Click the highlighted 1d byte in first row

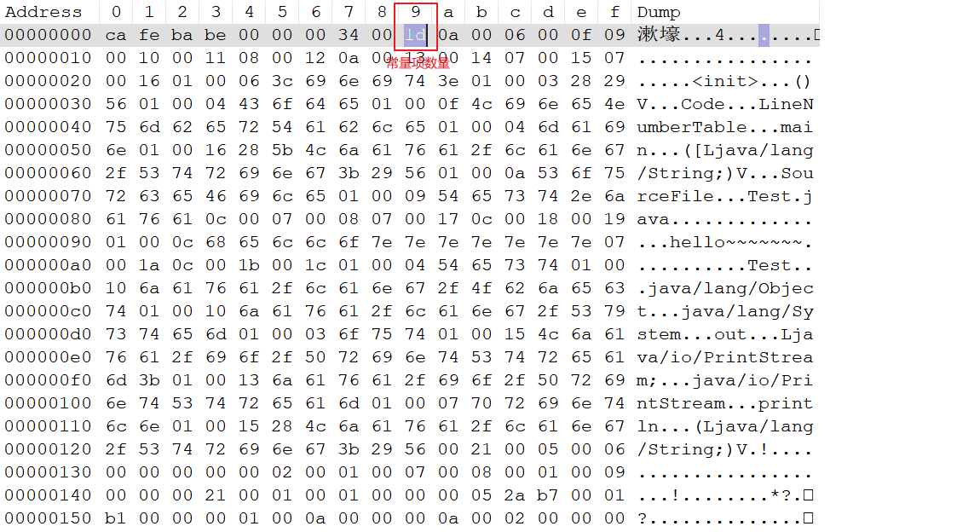(x=416, y=35)
